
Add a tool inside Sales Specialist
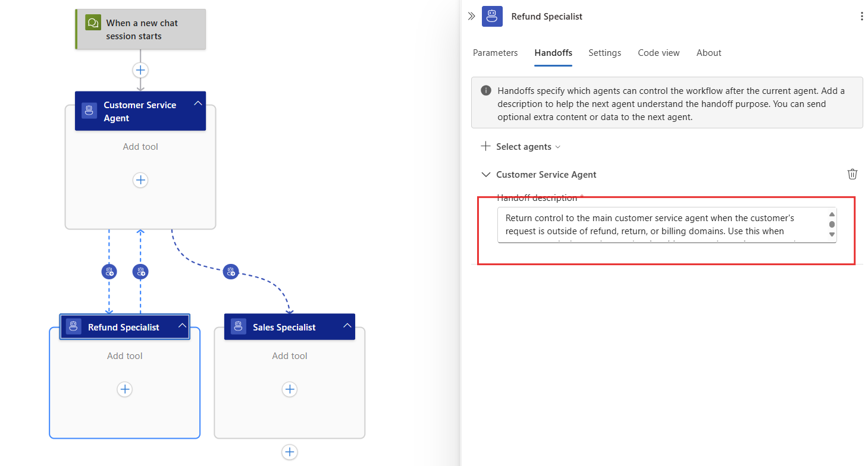(x=290, y=389)
